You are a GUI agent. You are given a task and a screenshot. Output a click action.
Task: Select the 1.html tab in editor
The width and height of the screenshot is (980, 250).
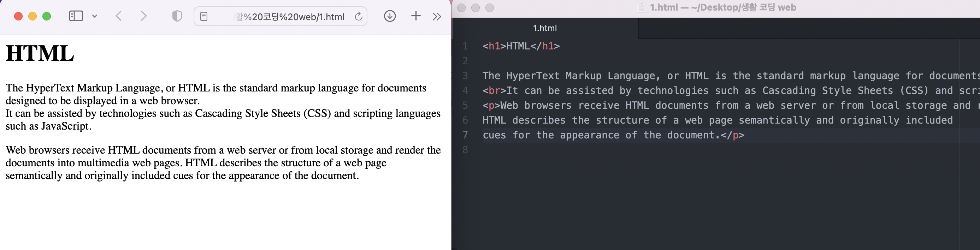point(545,28)
